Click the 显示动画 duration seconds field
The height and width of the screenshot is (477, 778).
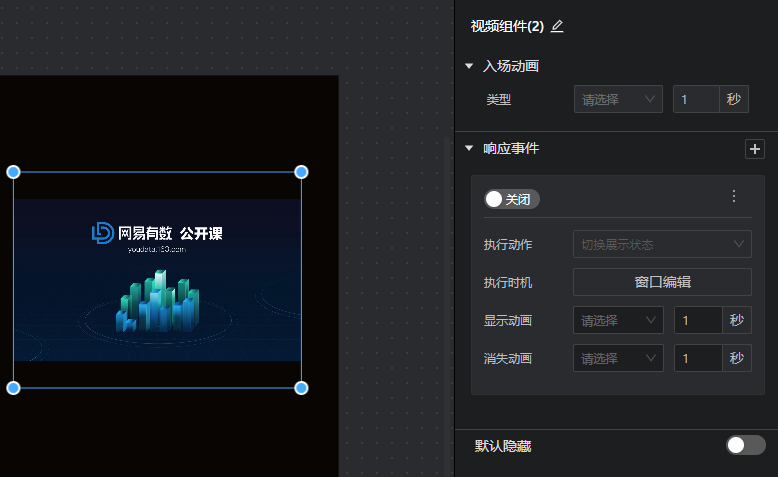[x=698, y=320]
